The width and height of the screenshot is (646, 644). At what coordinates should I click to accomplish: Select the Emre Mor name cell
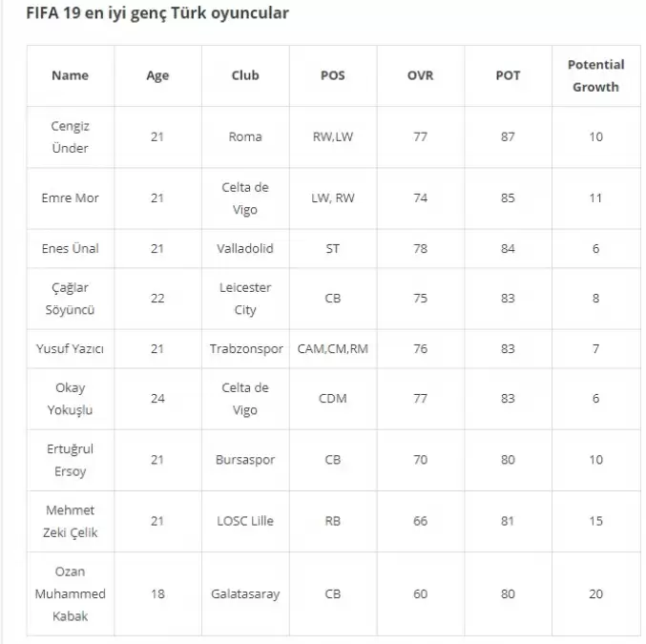[x=70, y=197]
